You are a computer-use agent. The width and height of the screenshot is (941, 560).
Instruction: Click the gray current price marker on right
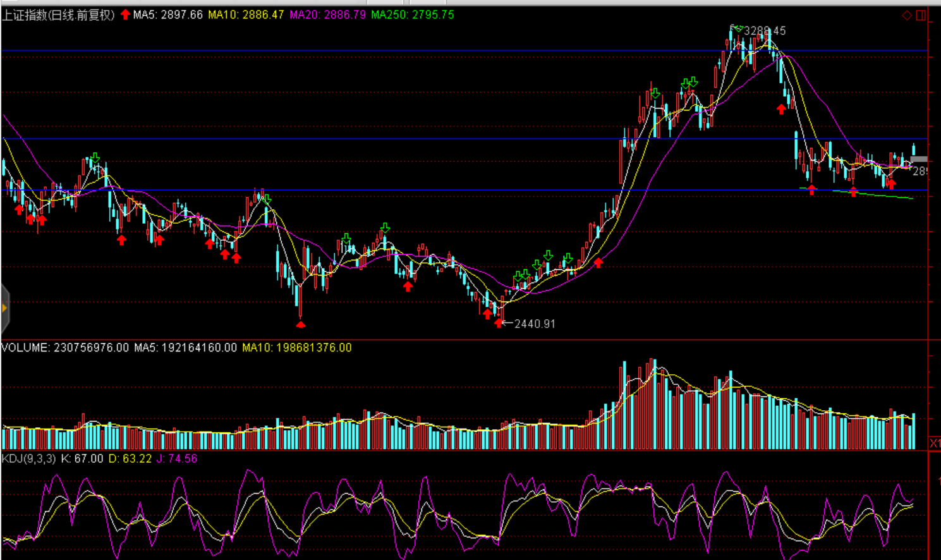[919, 159]
